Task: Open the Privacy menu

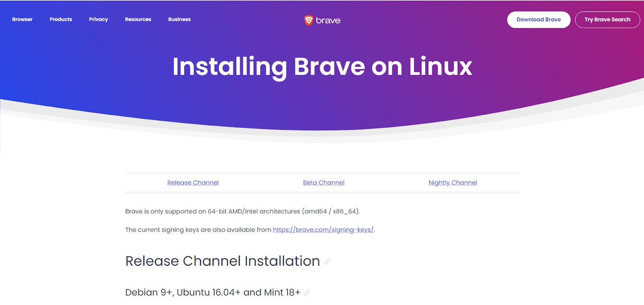Action: (98, 19)
